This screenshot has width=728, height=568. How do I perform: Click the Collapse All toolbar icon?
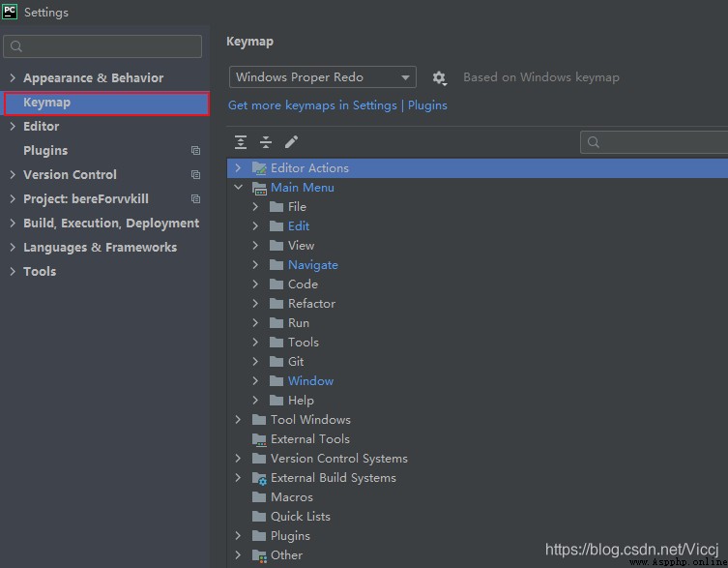click(266, 142)
